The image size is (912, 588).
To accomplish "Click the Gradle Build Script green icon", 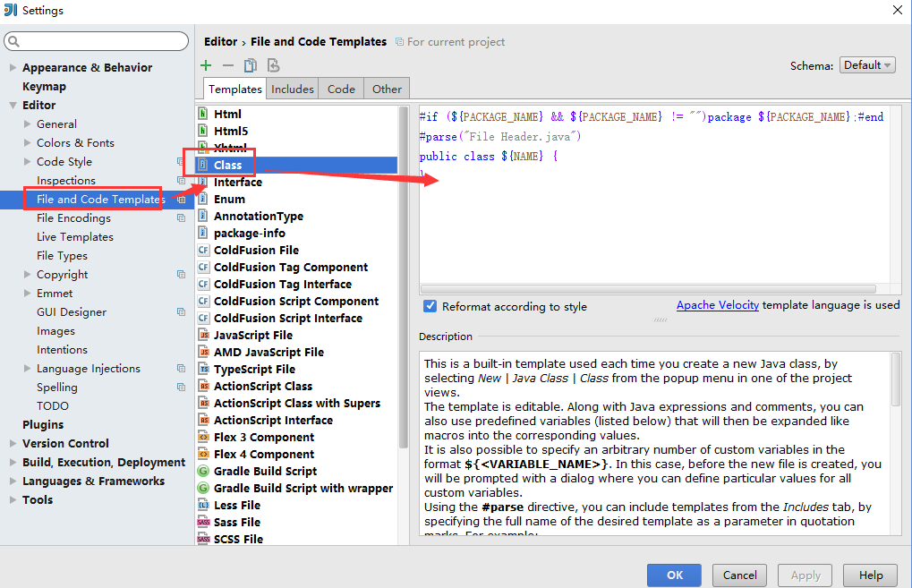I will 203,471.
